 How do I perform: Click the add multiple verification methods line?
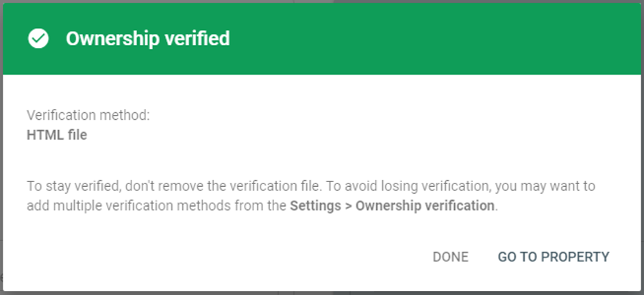click(x=262, y=205)
